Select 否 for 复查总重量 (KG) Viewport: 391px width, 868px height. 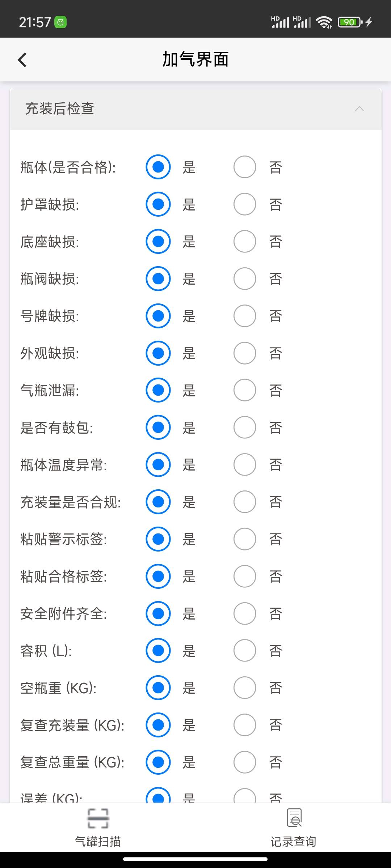pos(245,762)
